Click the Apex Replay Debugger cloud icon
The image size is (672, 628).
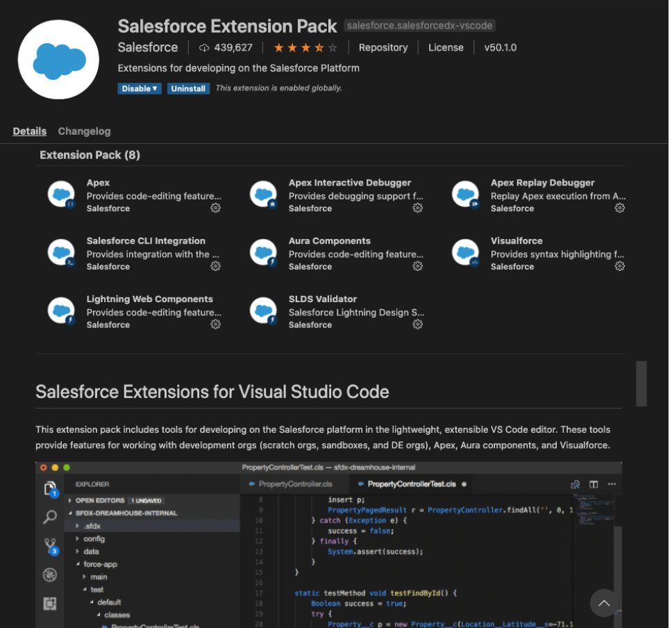tap(466, 195)
